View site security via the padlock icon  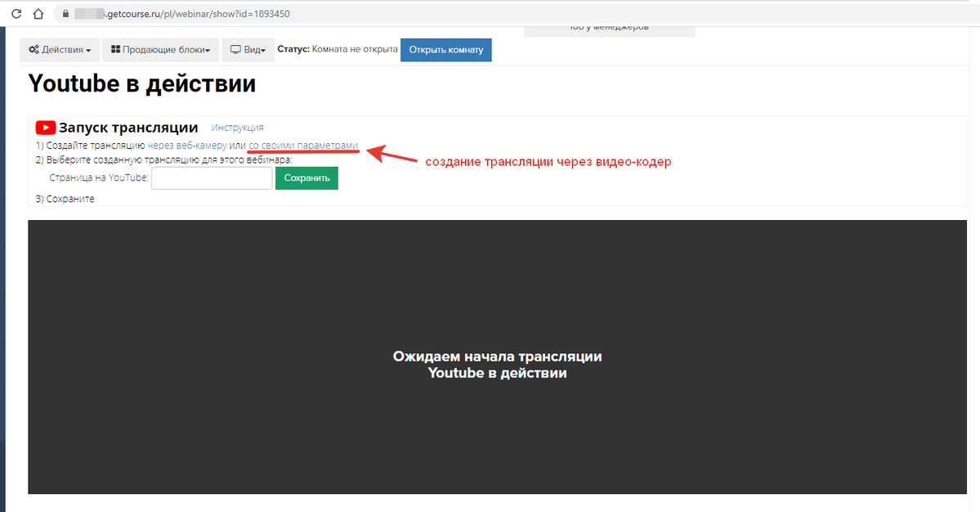(65, 14)
